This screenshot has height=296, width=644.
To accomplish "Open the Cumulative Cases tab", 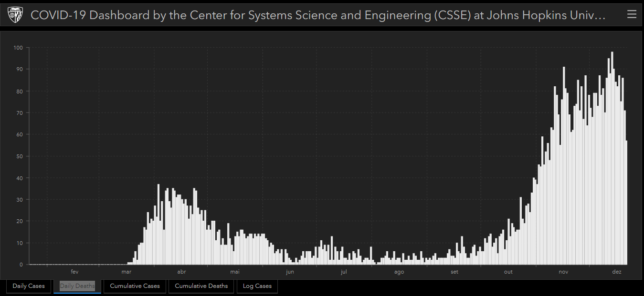I will pyautogui.click(x=135, y=286).
